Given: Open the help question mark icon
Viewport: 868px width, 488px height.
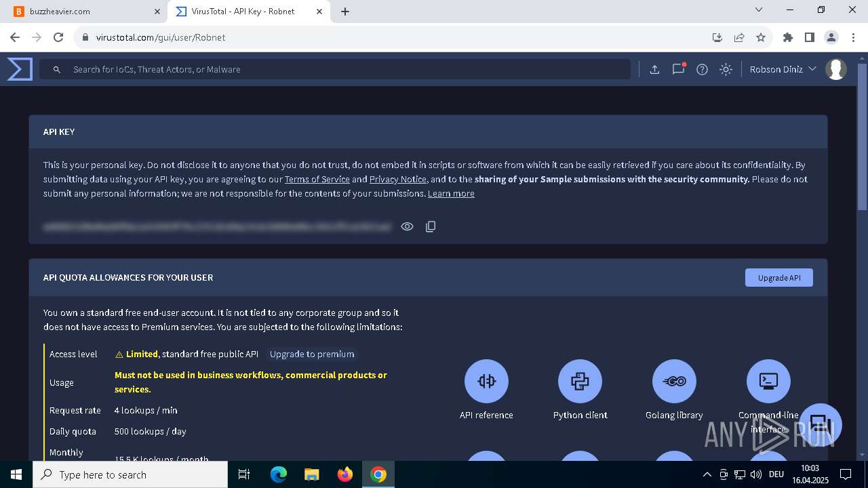Looking at the screenshot, I should click(x=702, y=69).
